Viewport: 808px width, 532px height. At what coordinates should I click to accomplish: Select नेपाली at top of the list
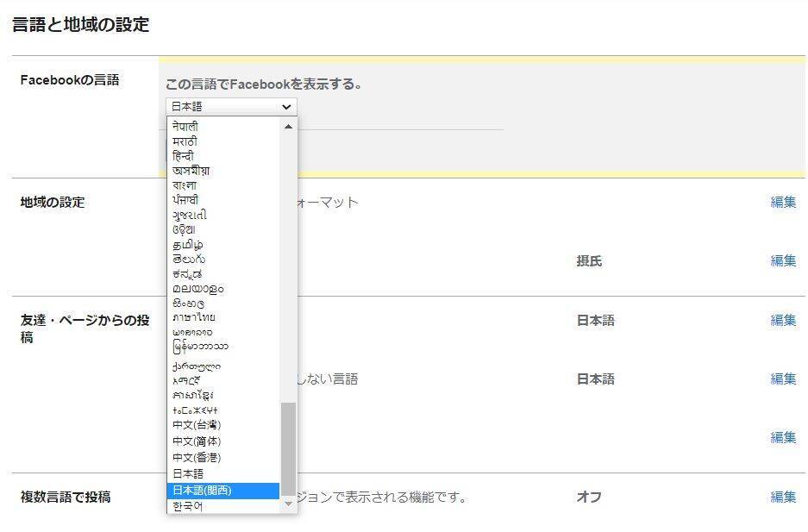pyautogui.click(x=223, y=127)
